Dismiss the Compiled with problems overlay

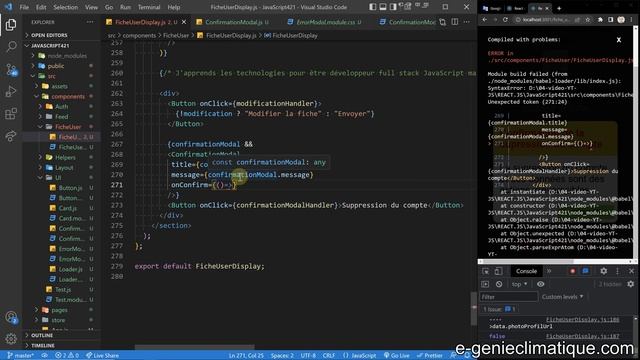619,40
